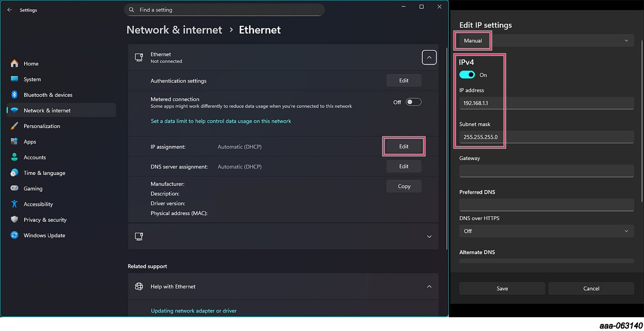
Task: Select the System settings icon
Action: (14, 79)
